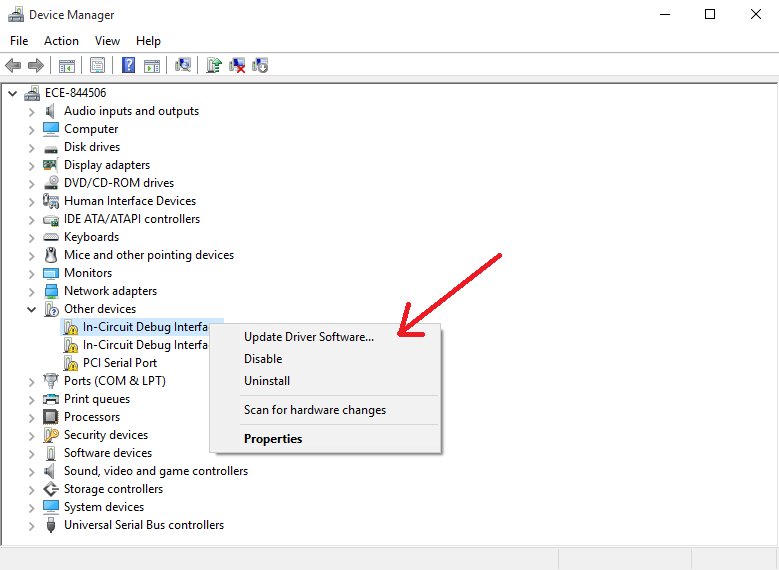Select System devices label text
Screen dimensions: 779x570
point(104,507)
